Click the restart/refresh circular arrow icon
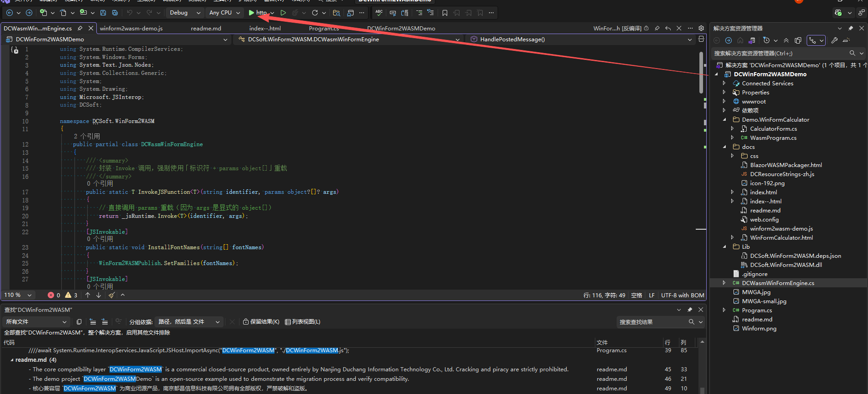 tap(315, 13)
